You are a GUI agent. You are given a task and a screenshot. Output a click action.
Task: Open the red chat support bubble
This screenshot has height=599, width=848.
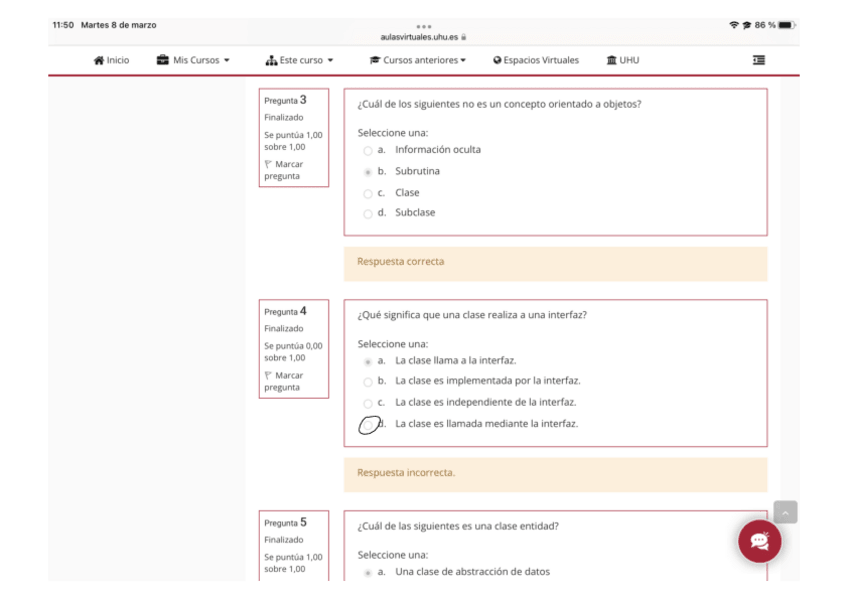pyautogui.click(x=759, y=541)
